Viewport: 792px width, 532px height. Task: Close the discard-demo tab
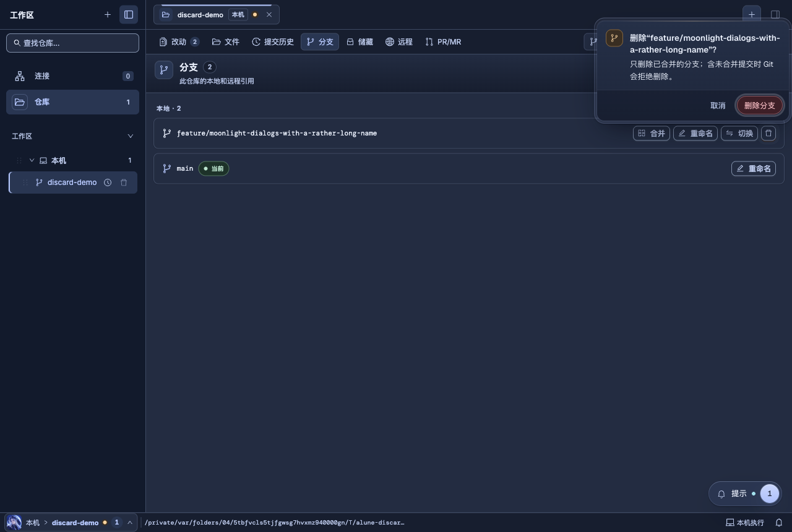coord(269,15)
